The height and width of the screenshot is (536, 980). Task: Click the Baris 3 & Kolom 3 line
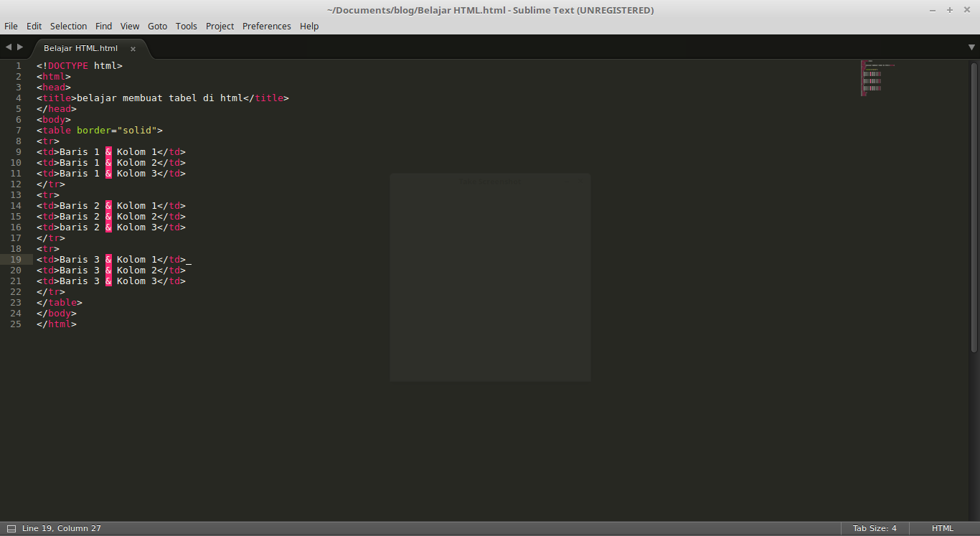click(111, 281)
